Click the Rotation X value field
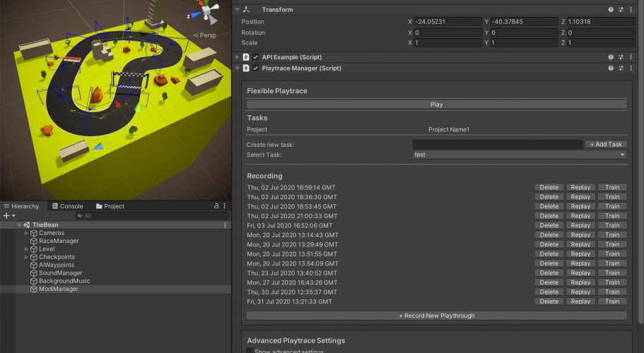 pos(447,32)
